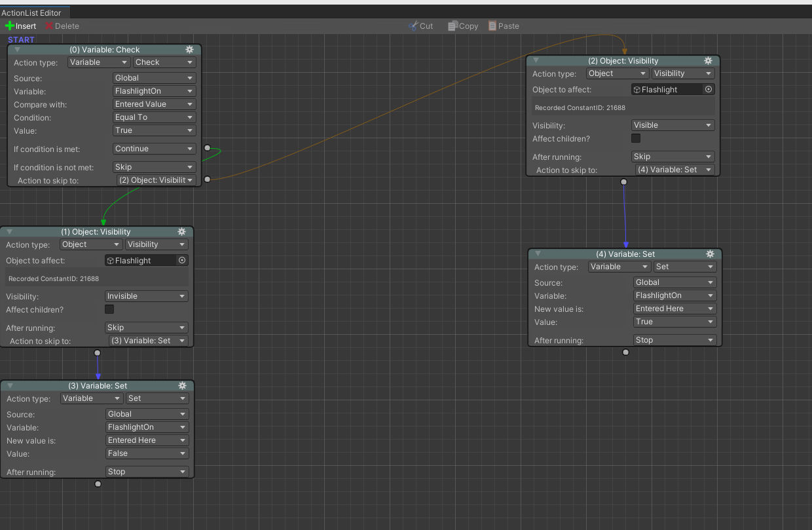Open FlashlightOn variable dropdown in node (4)

675,295
